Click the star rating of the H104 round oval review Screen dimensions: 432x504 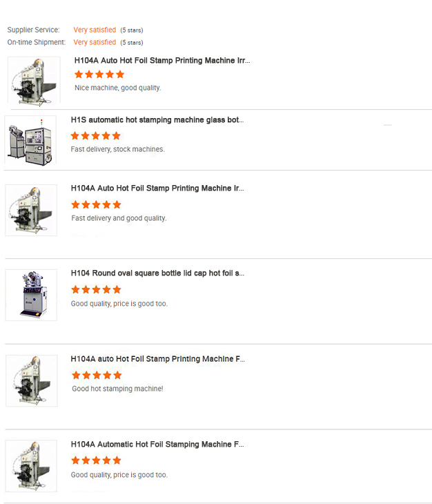click(96, 290)
